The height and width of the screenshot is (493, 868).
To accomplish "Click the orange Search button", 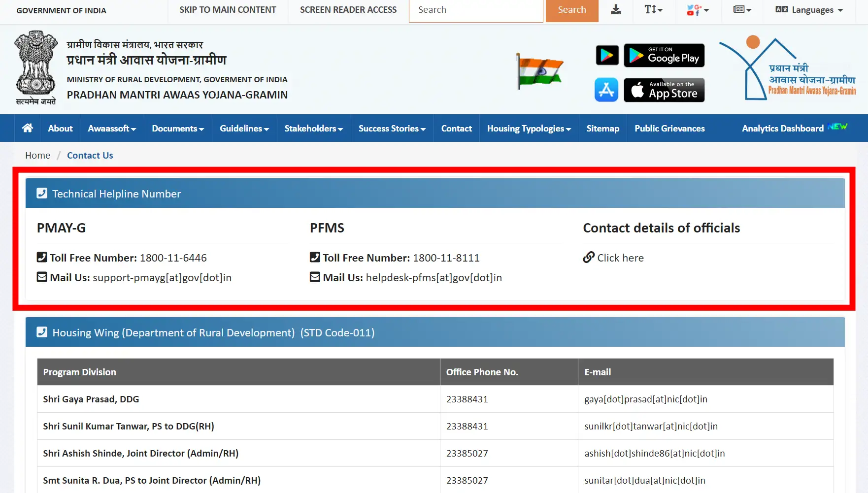I will tap(572, 10).
